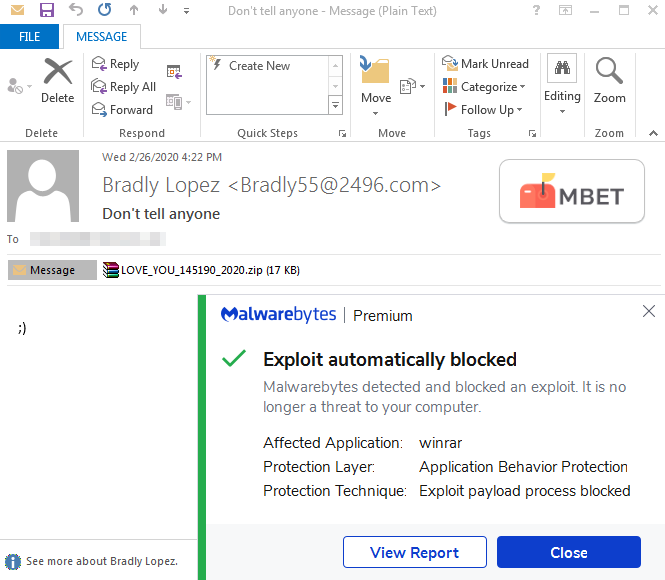Select the subject Don't tell anyone

(x=161, y=214)
